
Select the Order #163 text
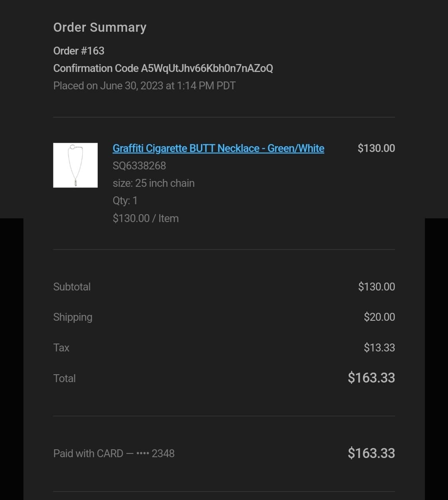[x=79, y=51]
